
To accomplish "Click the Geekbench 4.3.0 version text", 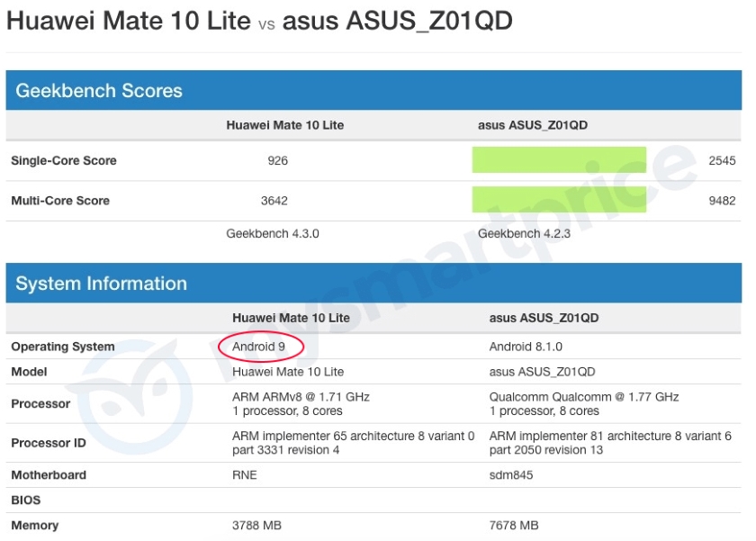I will tap(273, 234).
